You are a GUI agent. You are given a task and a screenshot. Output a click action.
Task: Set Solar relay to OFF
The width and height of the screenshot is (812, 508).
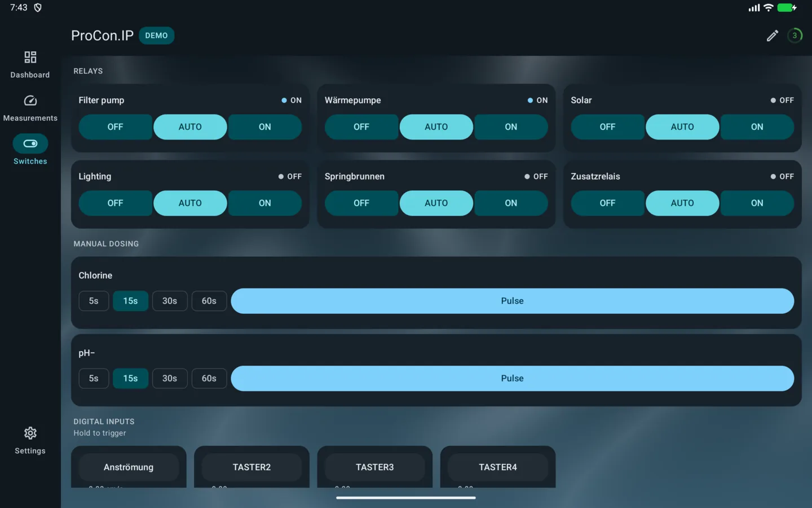click(x=607, y=127)
